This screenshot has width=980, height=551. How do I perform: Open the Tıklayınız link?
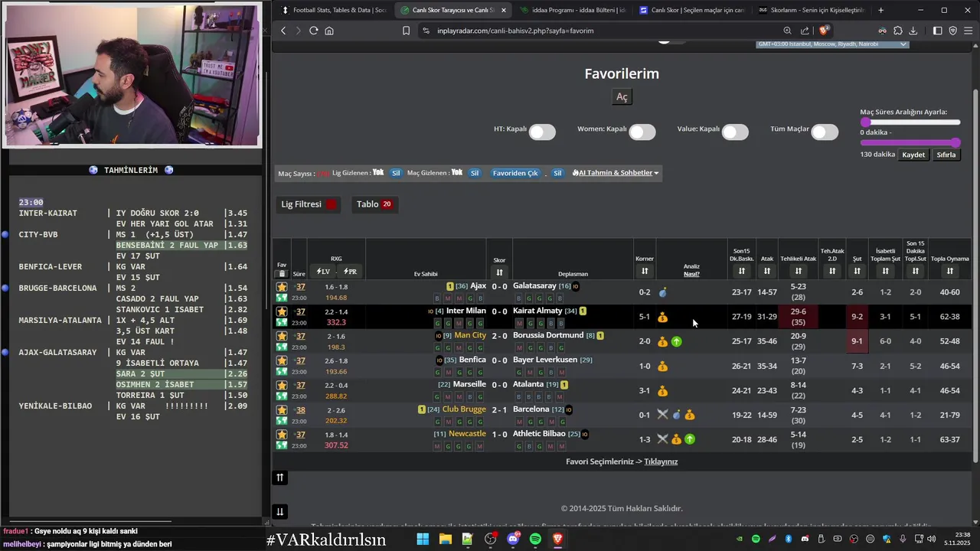[661, 461]
